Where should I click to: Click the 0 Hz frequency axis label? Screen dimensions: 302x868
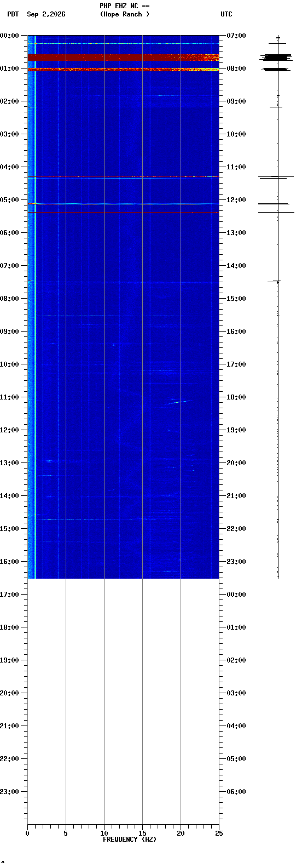27,833
